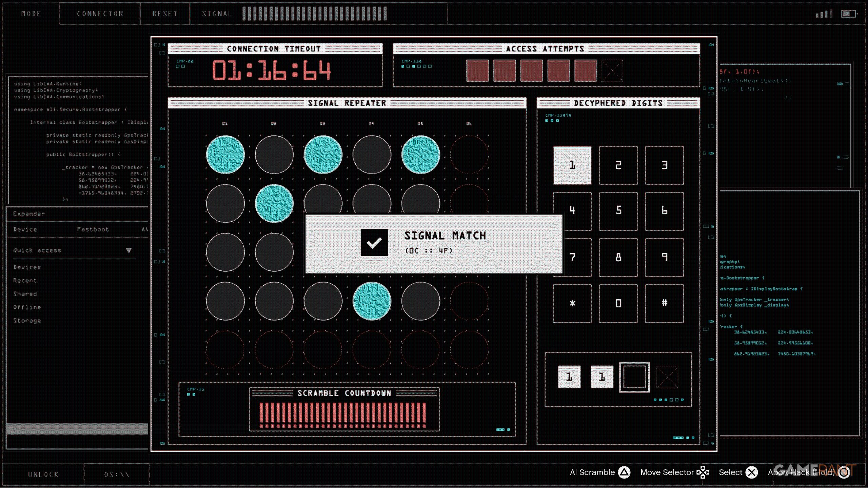Toggle the cyan fourth-row node in column 04
The image size is (868, 488).
372,301
